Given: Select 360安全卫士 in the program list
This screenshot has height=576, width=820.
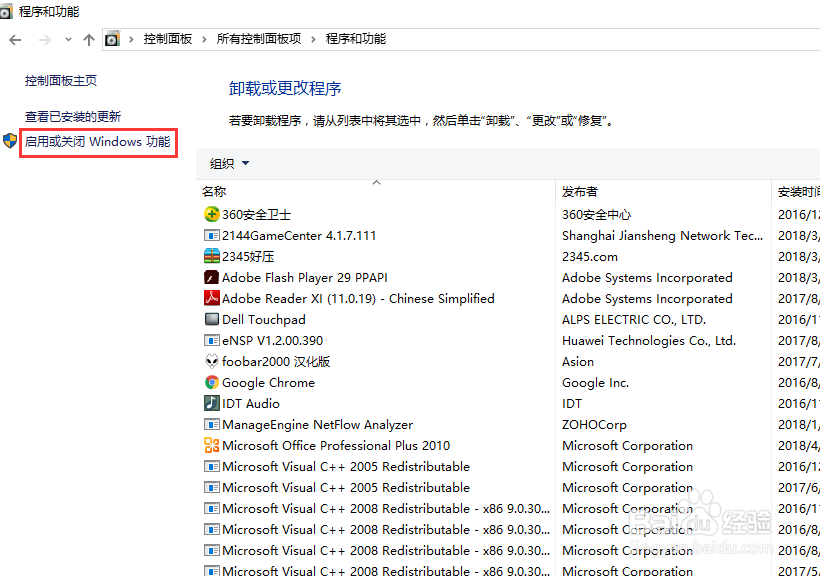Looking at the screenshot, I should pyautogui.click(x=256, y=214).
